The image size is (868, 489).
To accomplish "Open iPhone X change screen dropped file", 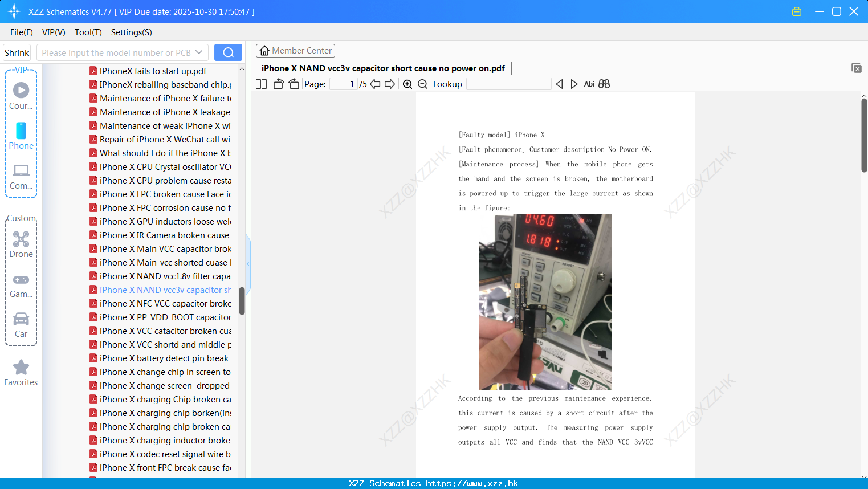I will (159, 385).
